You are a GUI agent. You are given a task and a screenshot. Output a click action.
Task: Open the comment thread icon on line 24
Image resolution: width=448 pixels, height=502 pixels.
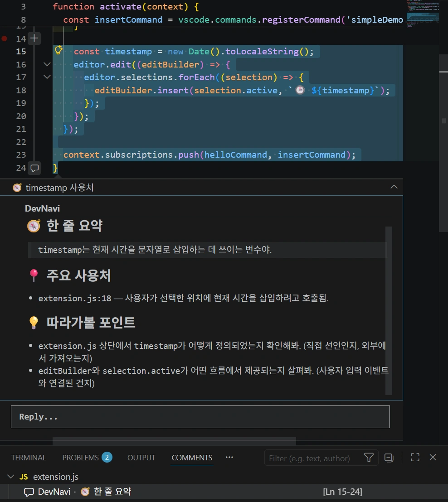point(34,168)
